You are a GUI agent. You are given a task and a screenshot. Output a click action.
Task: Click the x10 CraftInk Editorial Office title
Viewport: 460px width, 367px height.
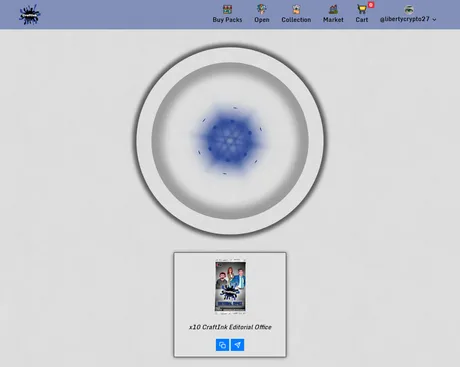point(230,327)
